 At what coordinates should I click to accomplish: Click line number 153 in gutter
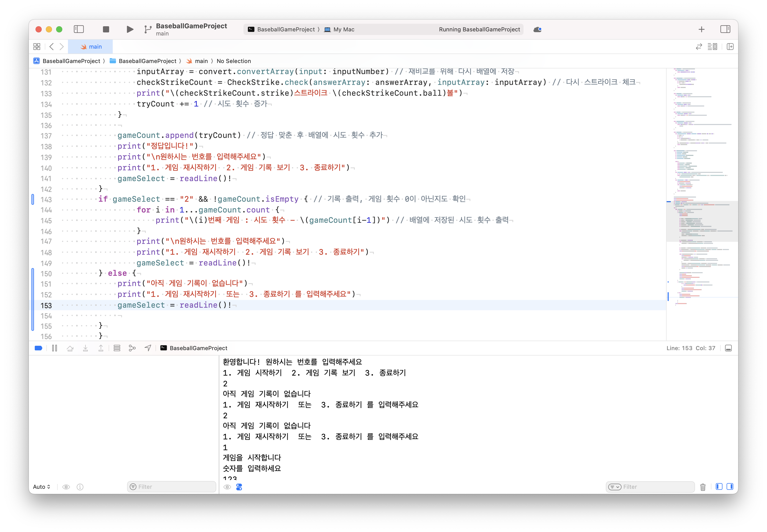[46, 305]
